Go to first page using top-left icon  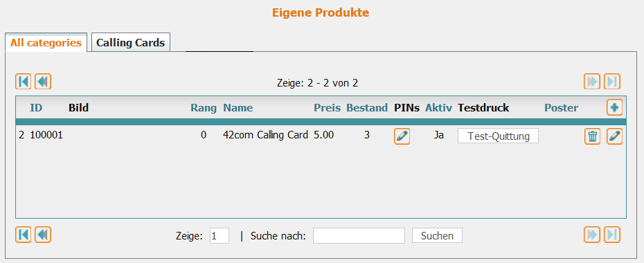pos(24,82)
